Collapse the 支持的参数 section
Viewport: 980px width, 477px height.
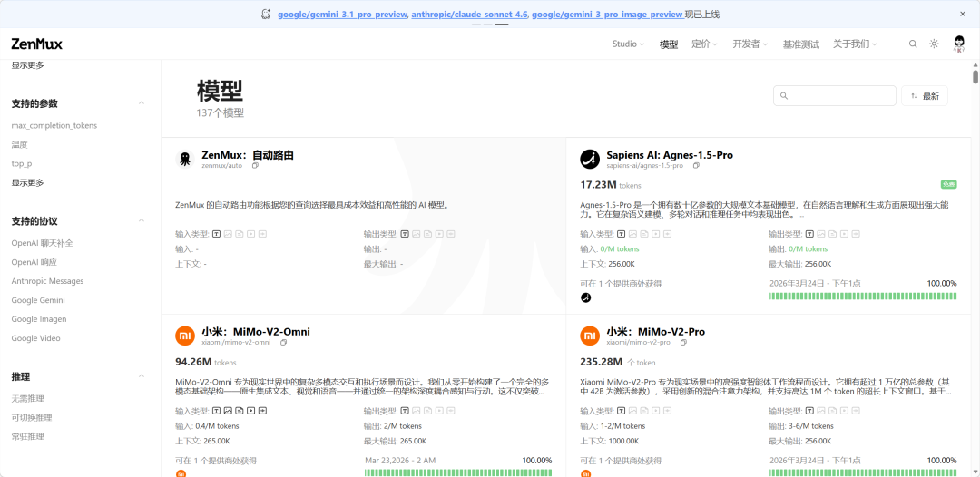click(x=142, y=103)
